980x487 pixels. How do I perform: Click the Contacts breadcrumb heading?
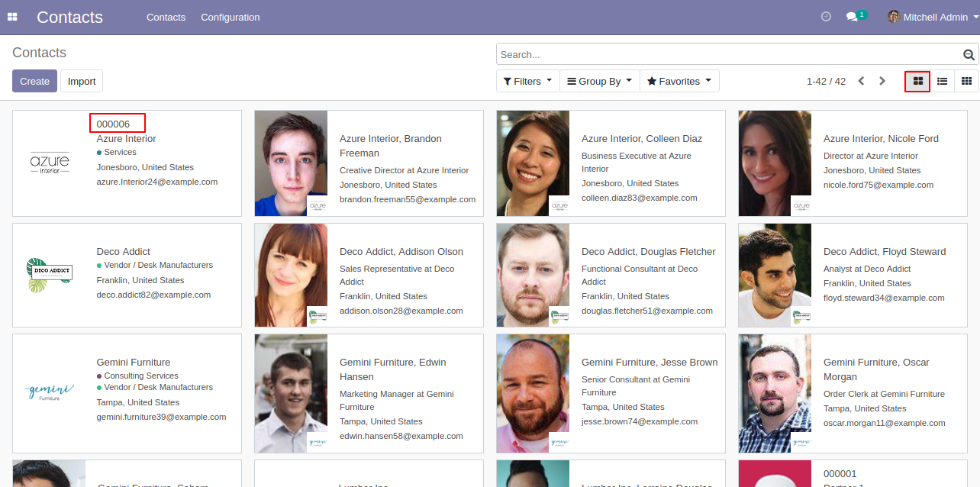(39, 53)
